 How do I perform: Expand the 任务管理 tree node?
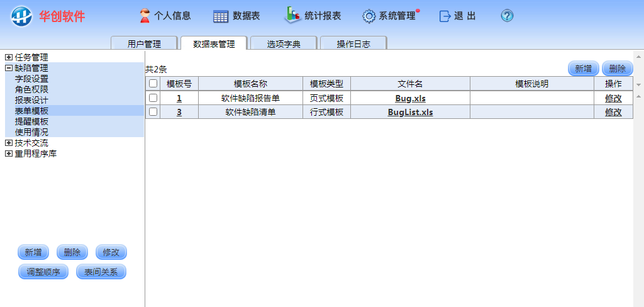(x=9, y=57)
